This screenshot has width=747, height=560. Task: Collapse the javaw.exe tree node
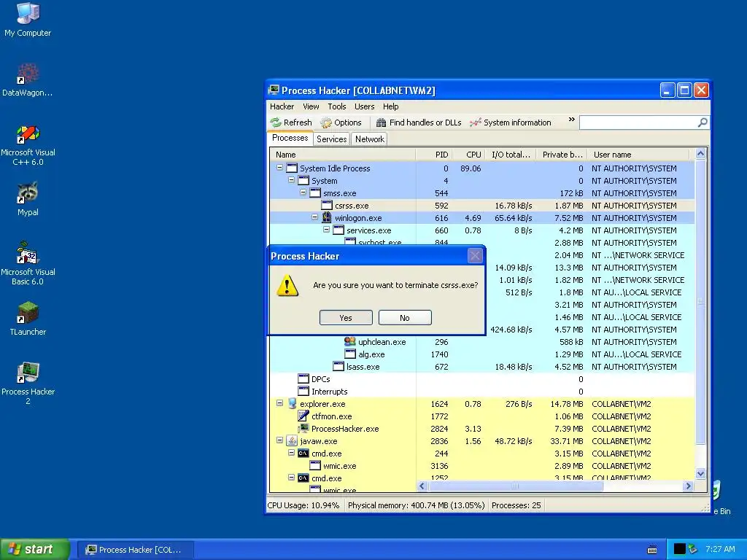point(279,440)
